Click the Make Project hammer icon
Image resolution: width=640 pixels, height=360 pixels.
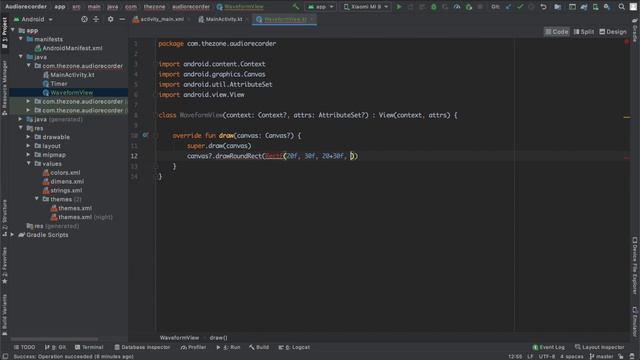coord(296,7)
